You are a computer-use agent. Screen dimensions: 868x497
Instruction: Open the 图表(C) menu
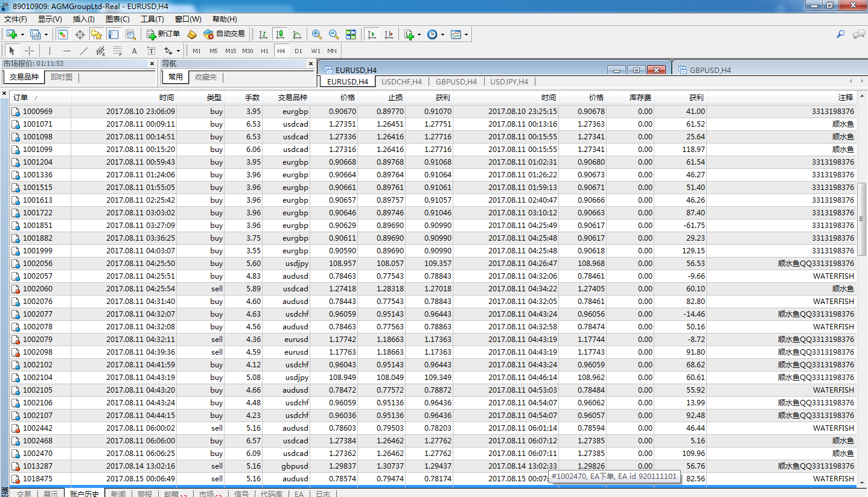[x=118, y=19]
